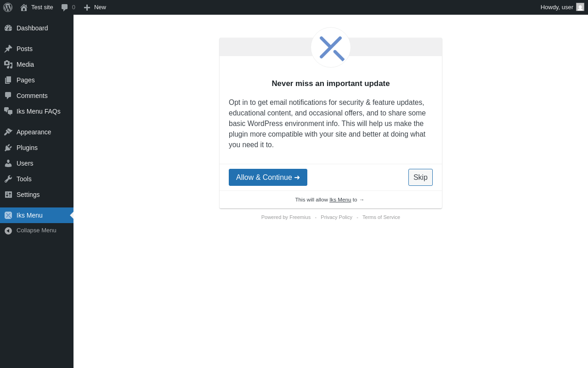Skip the opt-in prompt
The image size is (588, 368).
[420, 177]
